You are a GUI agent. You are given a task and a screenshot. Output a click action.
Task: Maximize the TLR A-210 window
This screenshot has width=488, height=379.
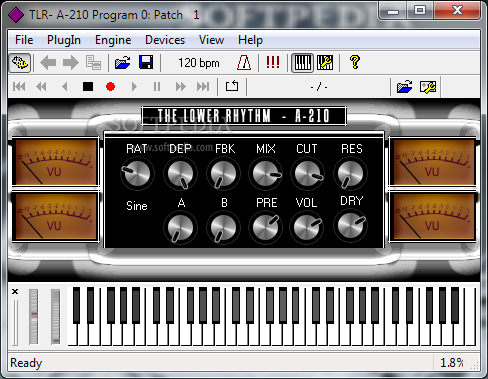420,10
